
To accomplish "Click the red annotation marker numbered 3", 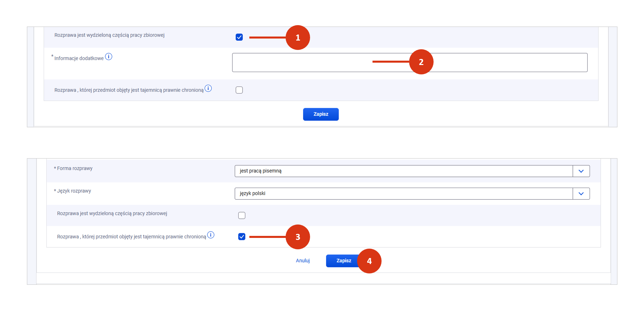I will click(x=298, y=237).
